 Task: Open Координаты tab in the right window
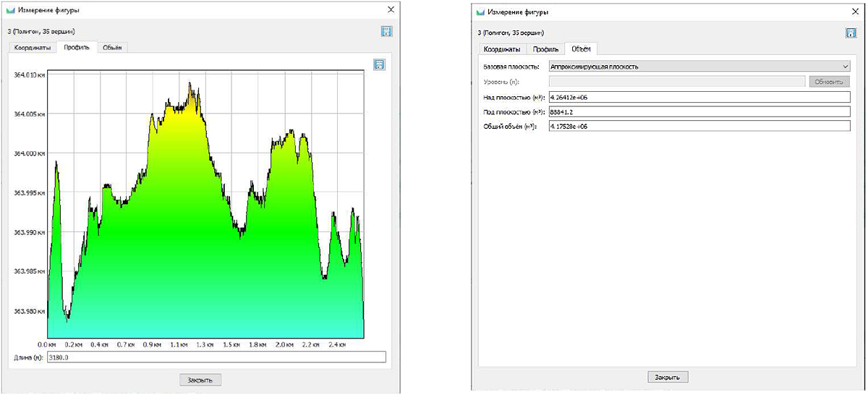click(x=502, y=50)
